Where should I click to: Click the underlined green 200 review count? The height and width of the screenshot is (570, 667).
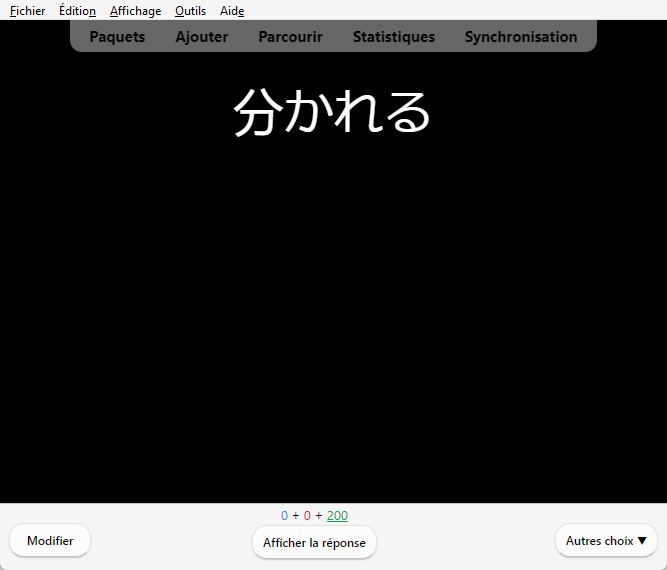tap(337, 516)
